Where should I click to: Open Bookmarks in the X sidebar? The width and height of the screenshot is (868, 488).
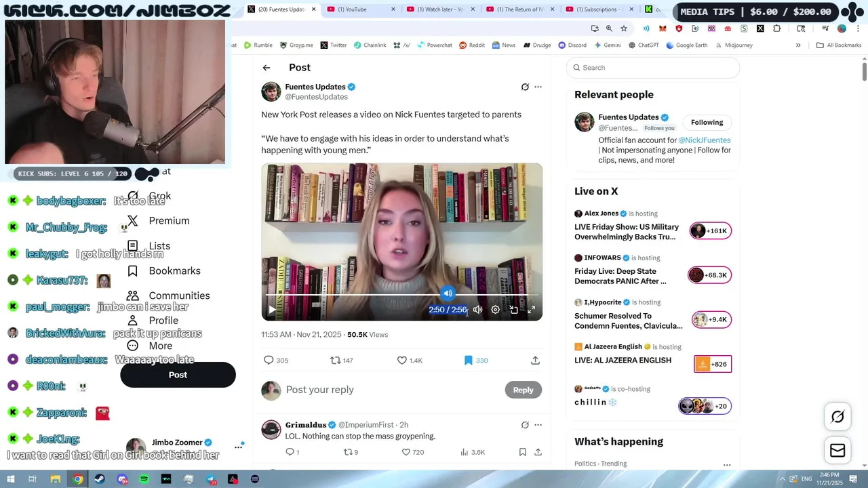click(164, 271)
